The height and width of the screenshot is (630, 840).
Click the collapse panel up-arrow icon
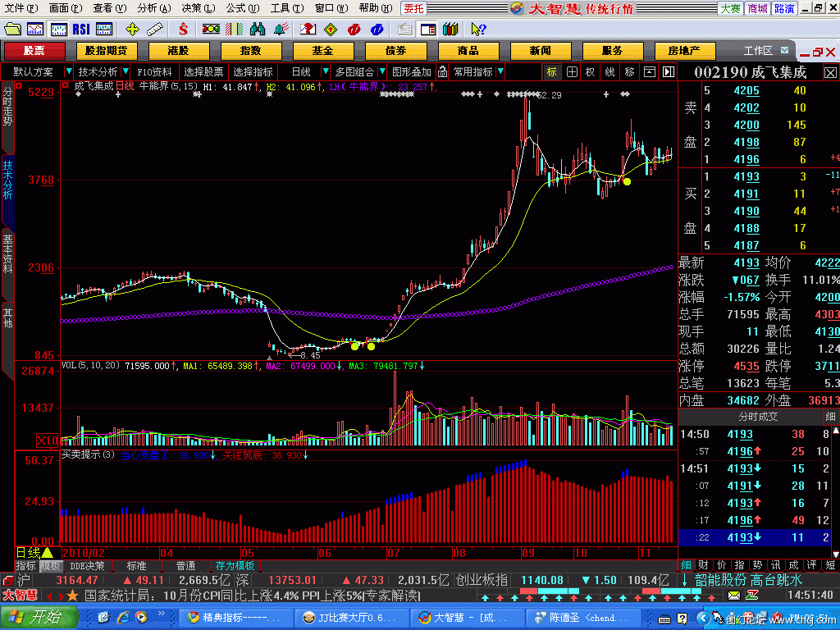[x=650, y=72]
